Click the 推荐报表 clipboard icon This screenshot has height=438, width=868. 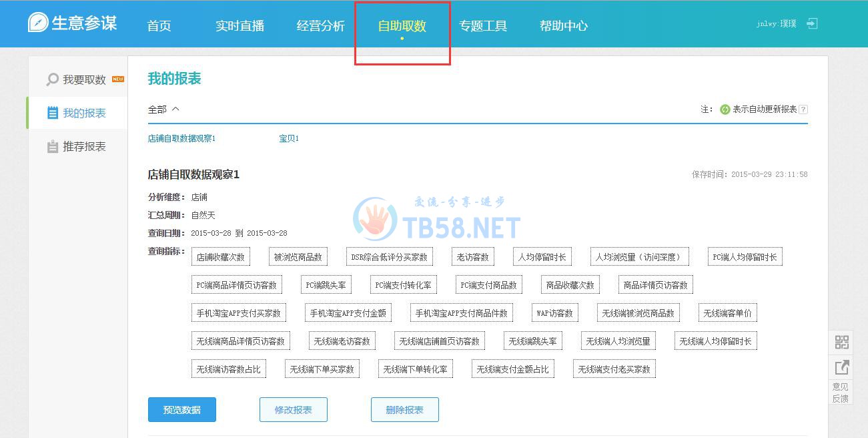tap(53, 147)
